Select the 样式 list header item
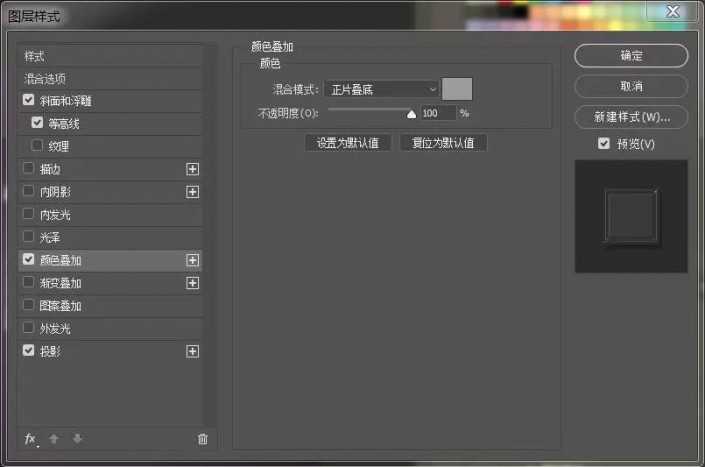This screenshot has height=467, width=705. pos(35,56)
